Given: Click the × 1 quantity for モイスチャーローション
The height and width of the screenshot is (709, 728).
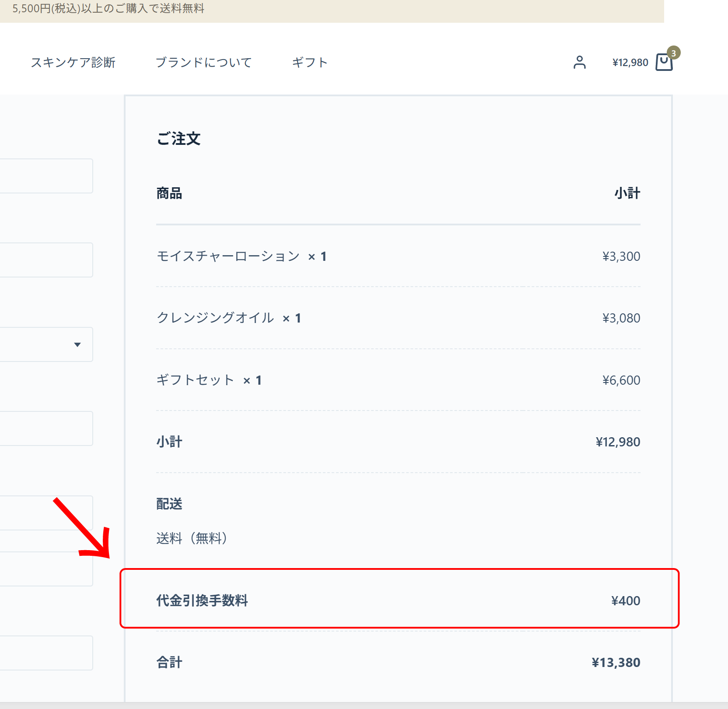Looking at the screenshot, I should point(318,257).
